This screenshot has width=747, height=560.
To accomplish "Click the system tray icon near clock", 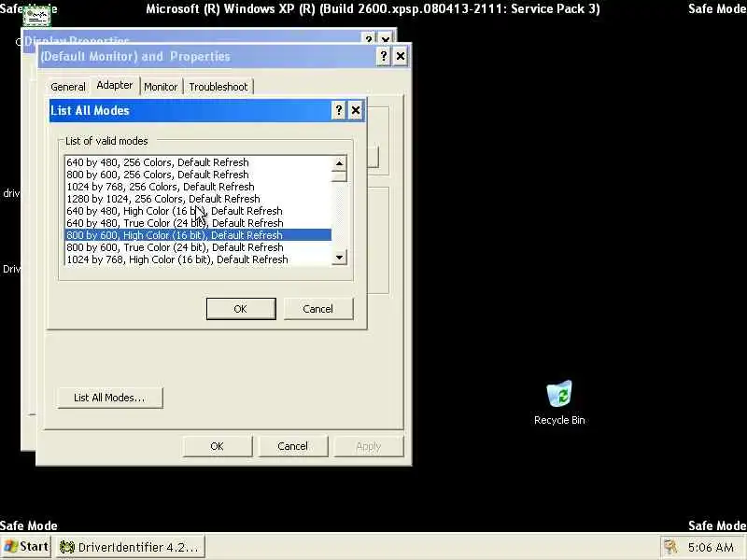I will [670, 547].
